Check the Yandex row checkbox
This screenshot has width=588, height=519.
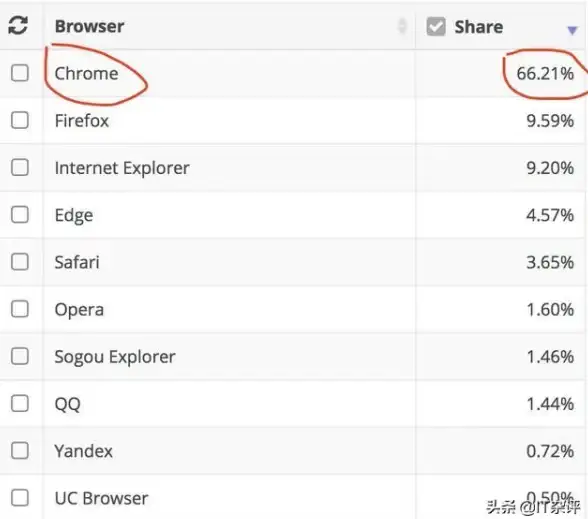pos(20,451)
